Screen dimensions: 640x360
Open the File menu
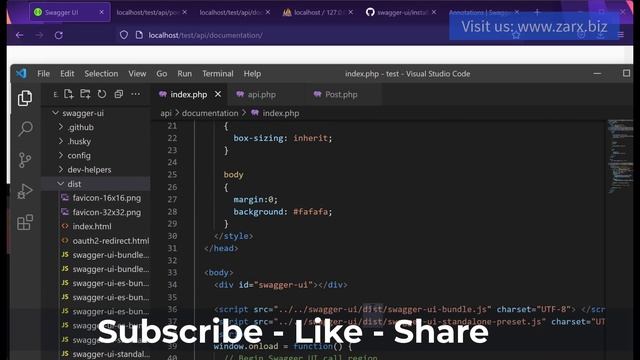[x=43, y=73]
